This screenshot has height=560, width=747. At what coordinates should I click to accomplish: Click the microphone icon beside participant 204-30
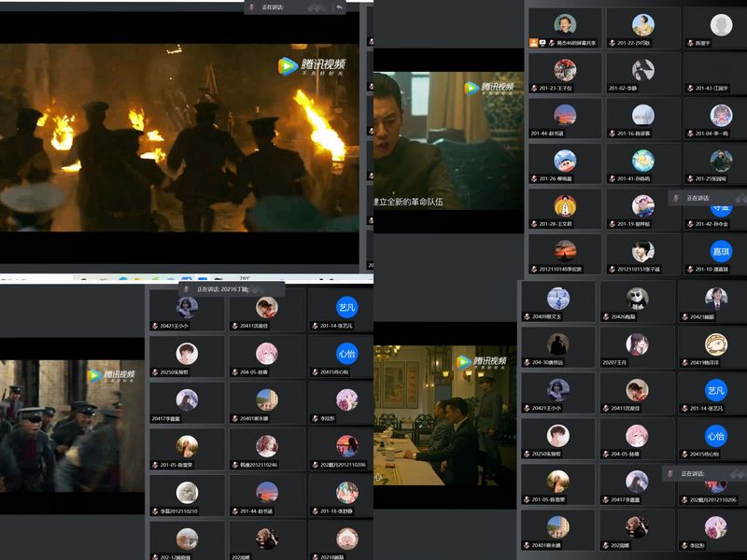pos(527,362)
